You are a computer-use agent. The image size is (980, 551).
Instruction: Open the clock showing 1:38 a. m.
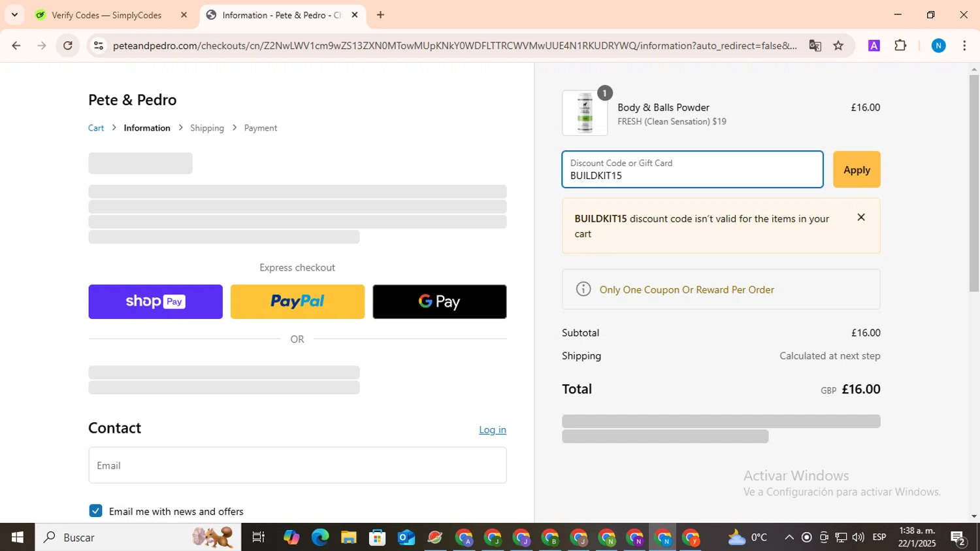[x=917, y=537]
